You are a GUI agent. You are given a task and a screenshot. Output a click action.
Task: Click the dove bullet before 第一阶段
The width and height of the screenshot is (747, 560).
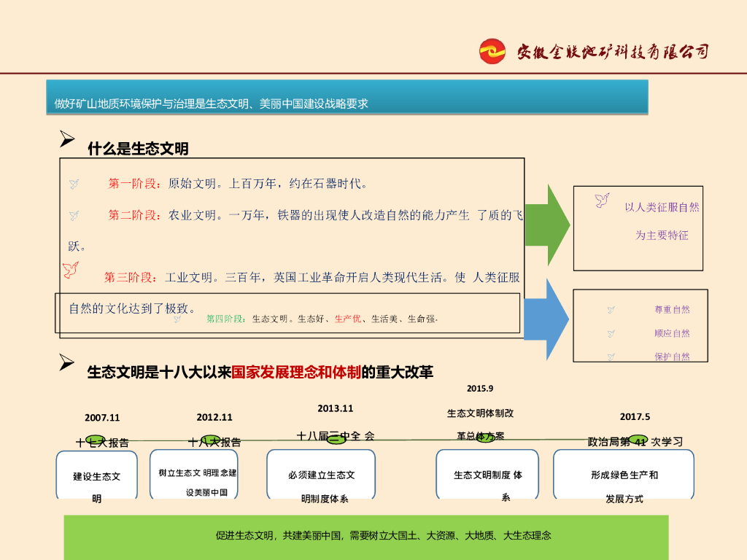point(74,184)
